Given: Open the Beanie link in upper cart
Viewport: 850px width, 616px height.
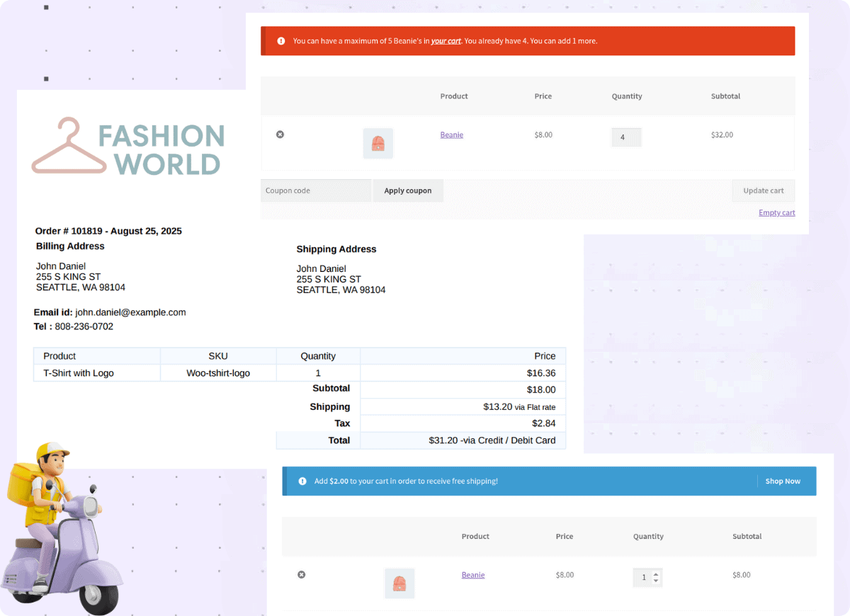Looking at the screenshot, I should [451, 135].
